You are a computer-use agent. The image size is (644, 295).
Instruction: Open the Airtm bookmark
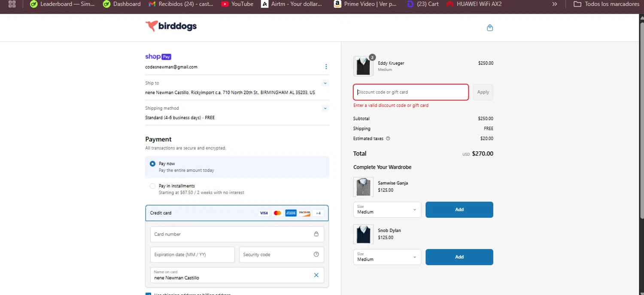[x=292, y=4]
